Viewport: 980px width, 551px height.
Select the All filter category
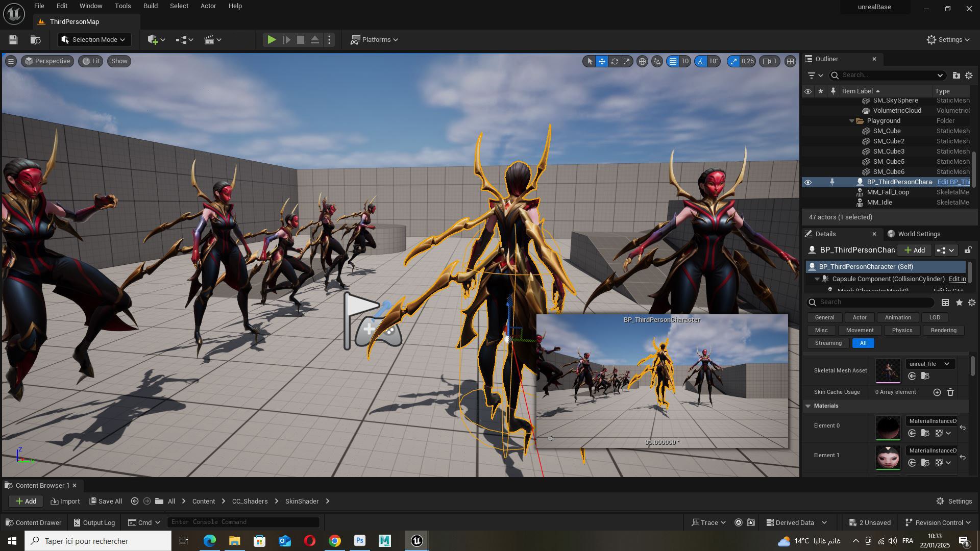tap(863, 343)
